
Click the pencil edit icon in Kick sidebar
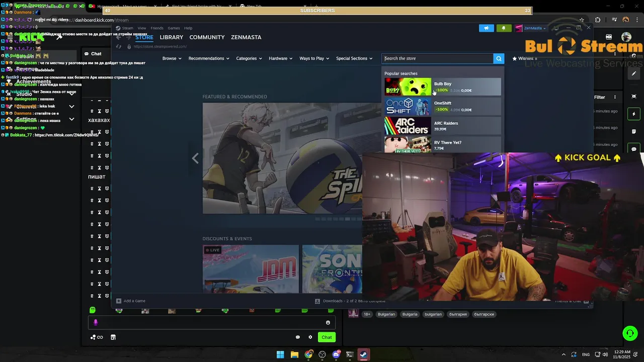pos(634,73)
